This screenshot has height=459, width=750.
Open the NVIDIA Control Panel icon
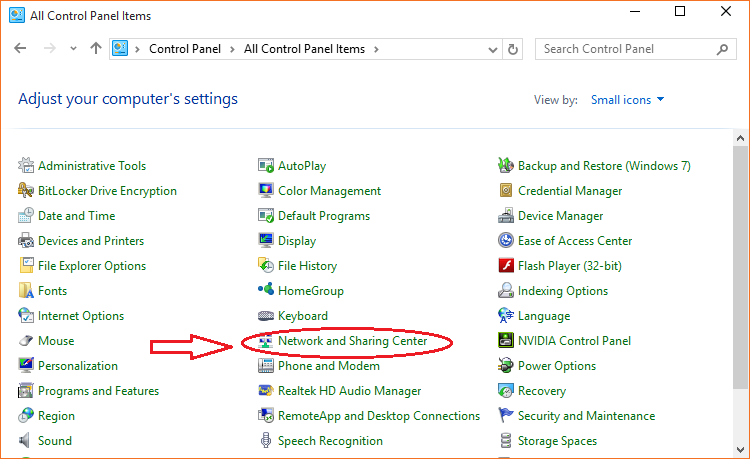[x=506, y=340]
